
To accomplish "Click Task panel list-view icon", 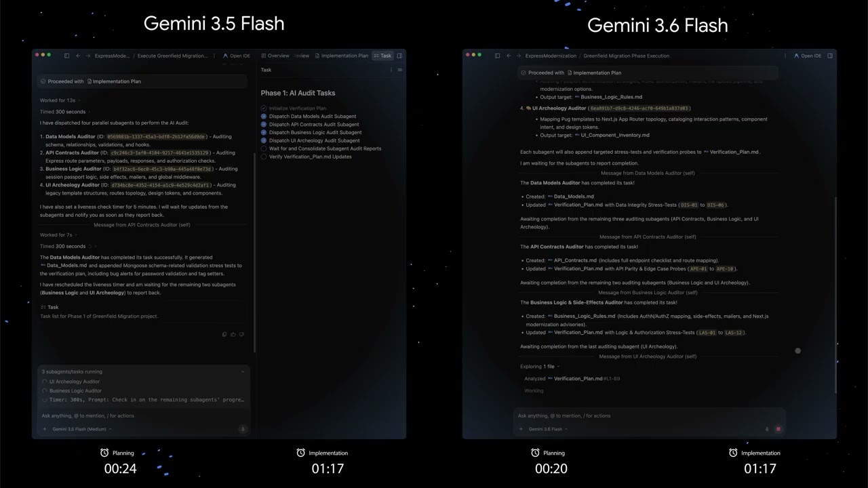I will click(x=399, y=70).
